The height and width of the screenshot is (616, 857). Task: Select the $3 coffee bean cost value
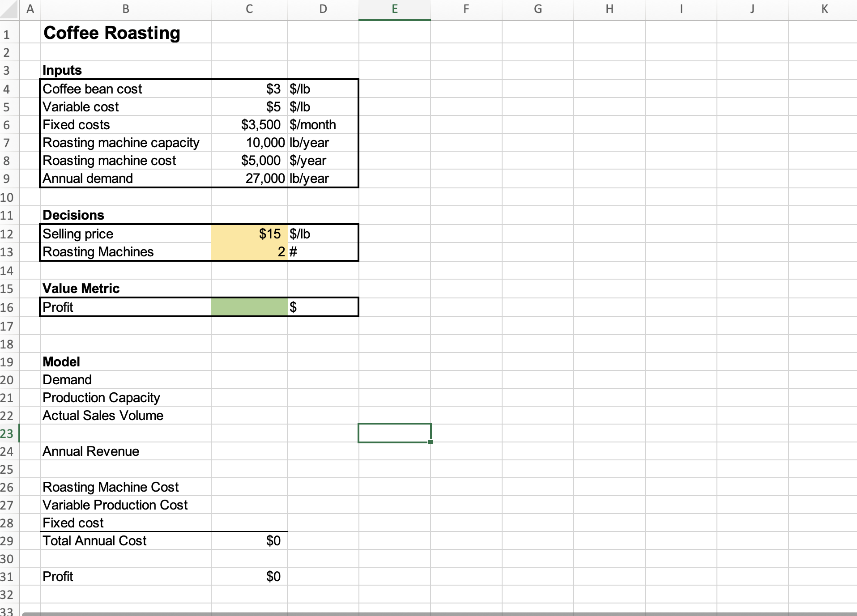(249, 89)
